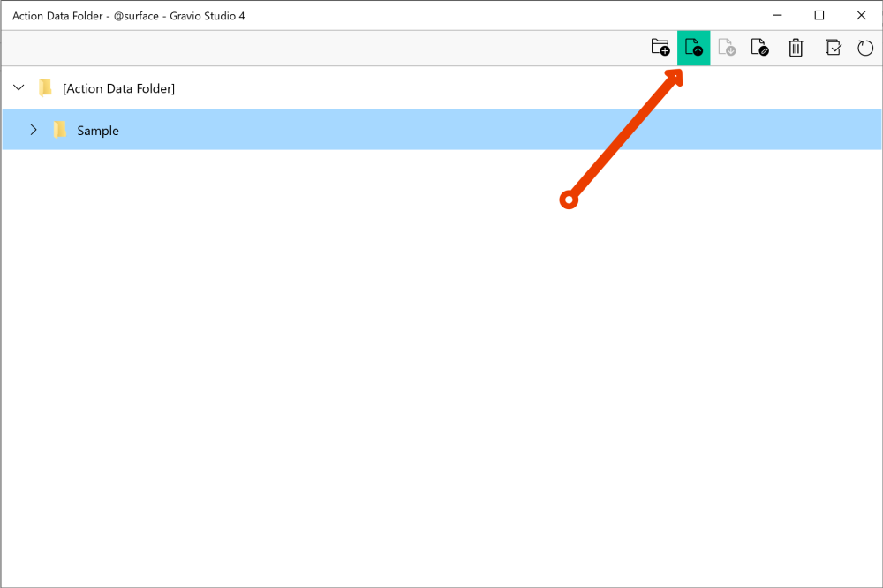This screenshot has width=883, height=588.
Task: Collapse the [Action Data Folder] tree chevron
Action: [19, 87]
